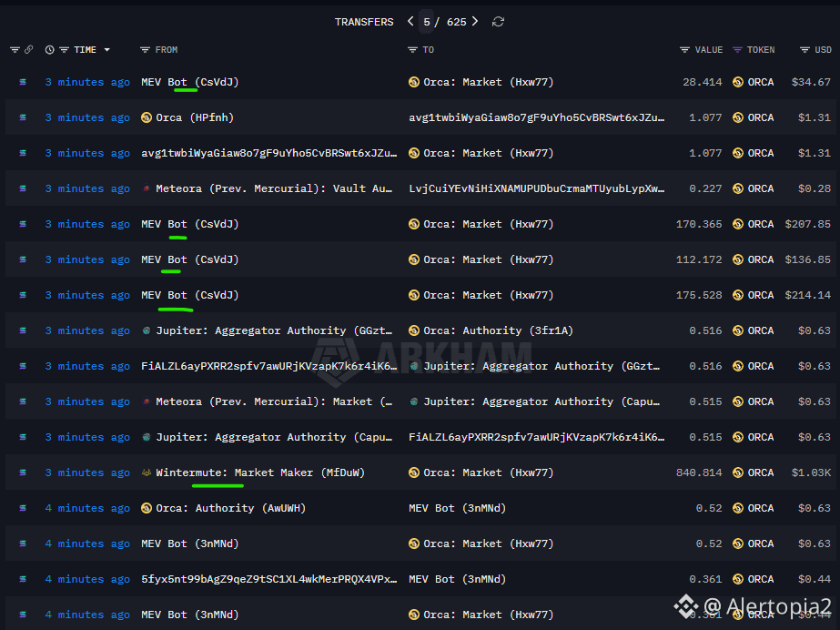The width and height of the screenshot is (840, 630).
Task: Open Wintermute: Market Maker (MfDuW) entity
Action: [260, 472]
